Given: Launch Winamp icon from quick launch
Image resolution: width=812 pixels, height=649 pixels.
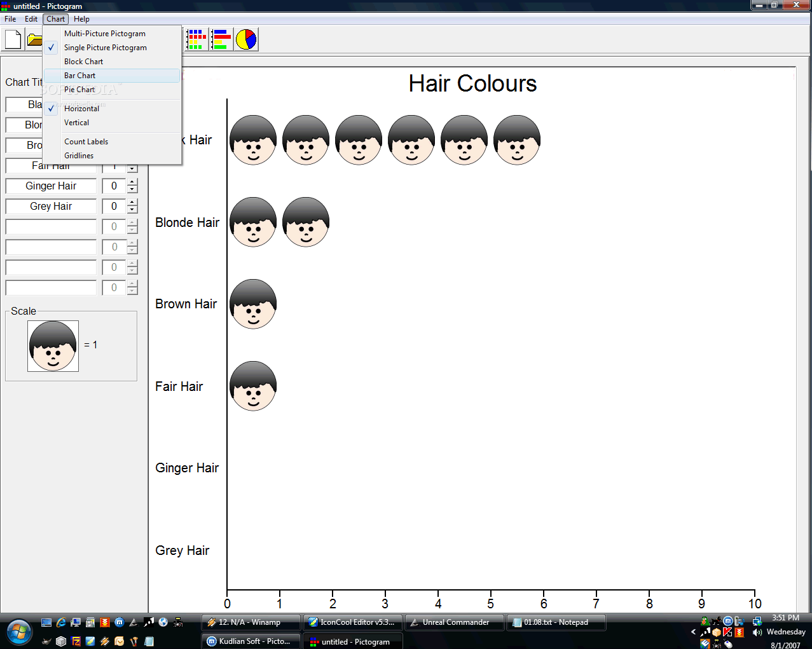Looking at the screenshot, I should point(105,641).
